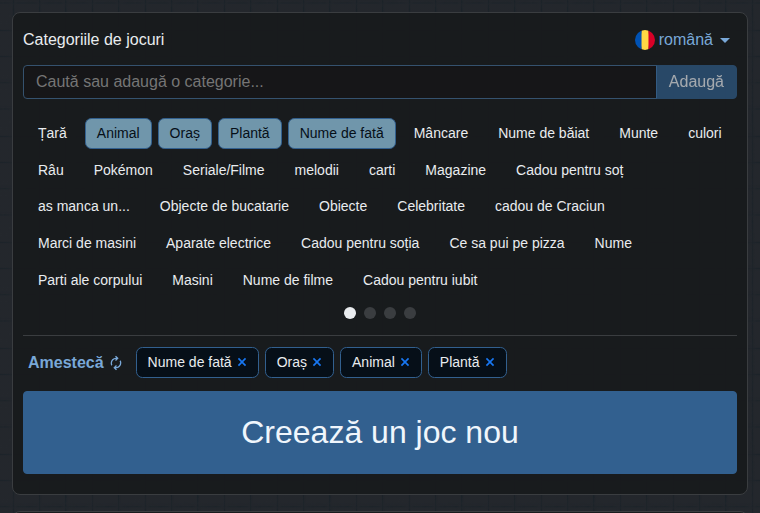Select the Parti ale corpului category
This screenshot has height=513, width=760.
pyautogui.click(x=90, y=280)
